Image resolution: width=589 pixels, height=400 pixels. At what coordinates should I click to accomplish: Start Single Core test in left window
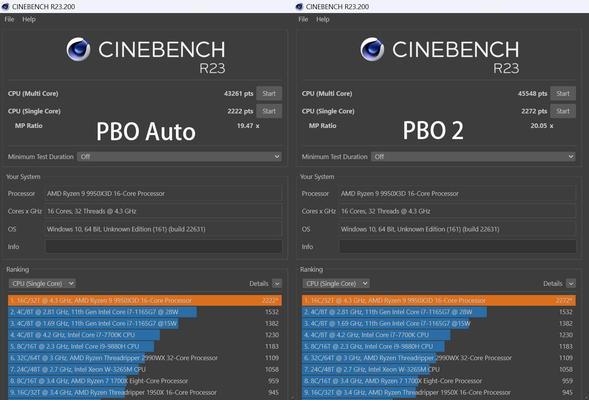(x=269, y=111)
